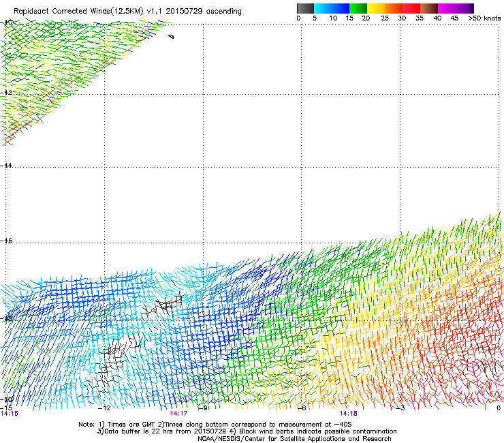
Task: Click the longitude label '-15'
Action: point(6,408)
